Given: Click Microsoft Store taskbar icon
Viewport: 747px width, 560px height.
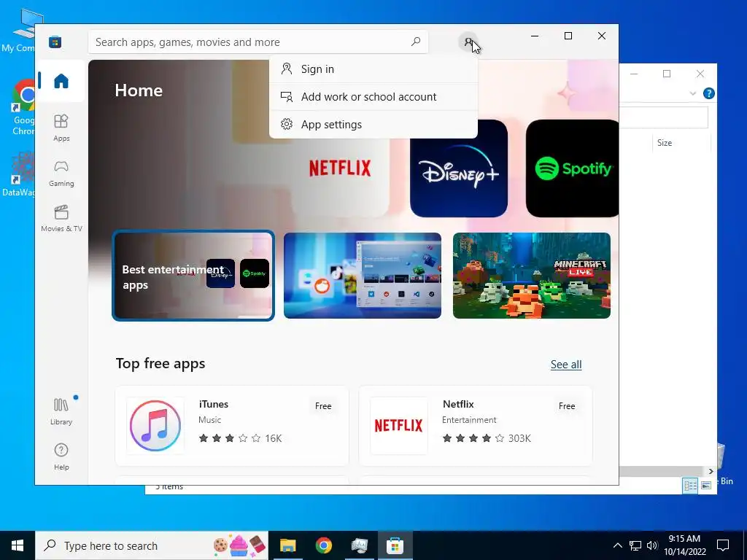Looking at the screenshot, I should [395, 545].
